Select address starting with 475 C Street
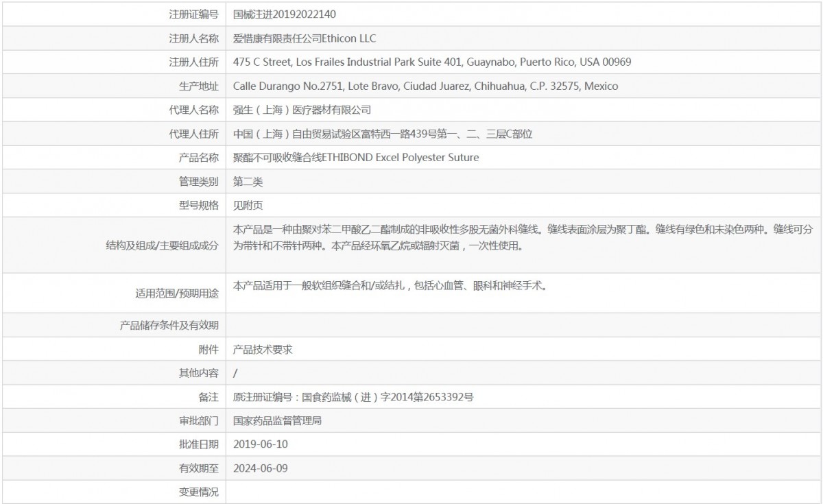 point(432,62)
